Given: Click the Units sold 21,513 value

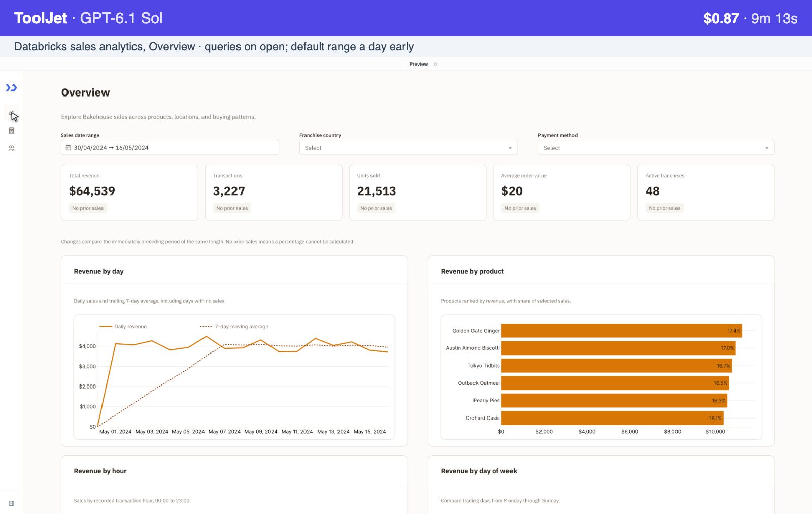Looking at the screenshot, I should click(377, 191).
